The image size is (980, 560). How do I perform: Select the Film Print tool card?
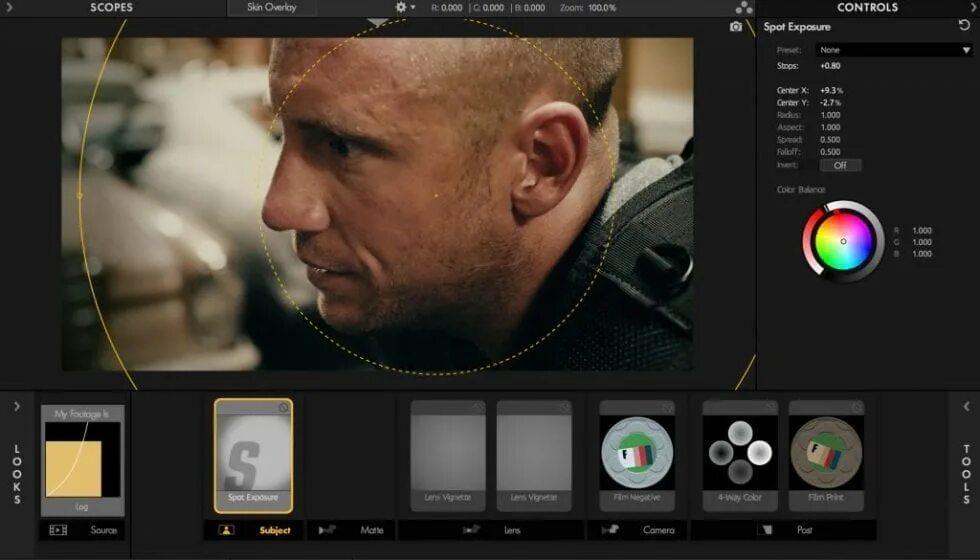(x=826, y=456)
